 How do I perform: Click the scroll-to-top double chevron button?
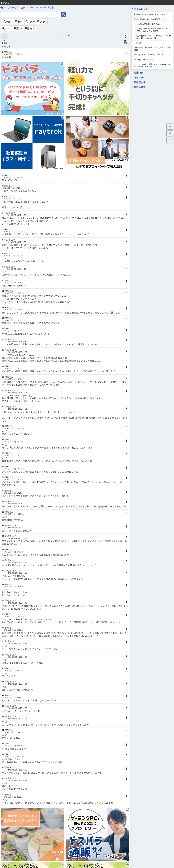click(x=170, y=127)
